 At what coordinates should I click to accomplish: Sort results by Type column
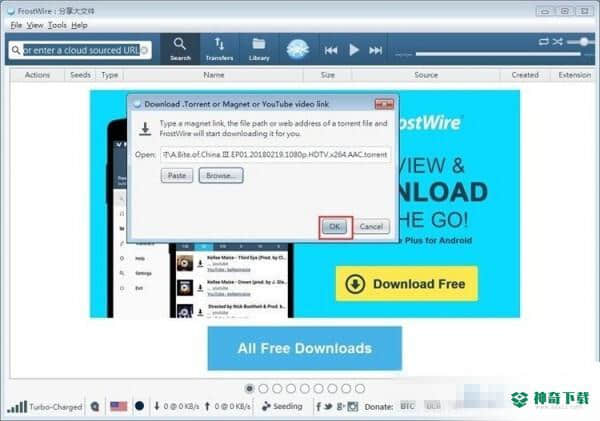coord(109,75)
